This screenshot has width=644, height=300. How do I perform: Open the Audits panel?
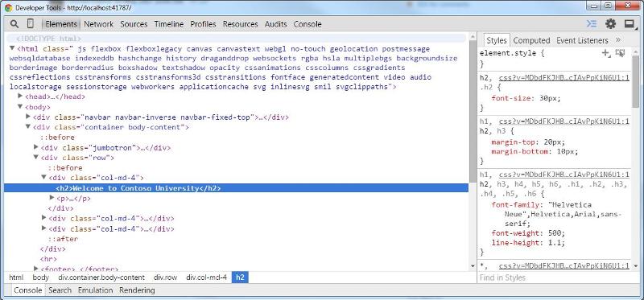pos(275,24)
